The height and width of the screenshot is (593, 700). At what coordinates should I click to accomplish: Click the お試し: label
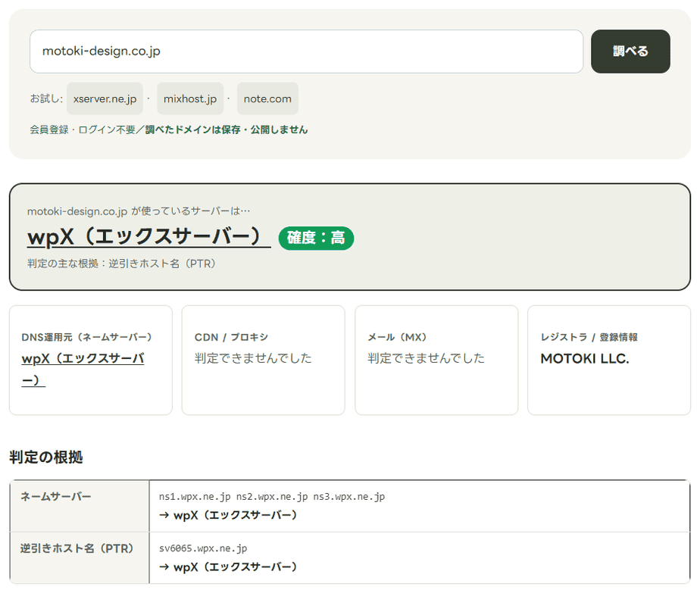pyautogui.click(x=46, y=98)
